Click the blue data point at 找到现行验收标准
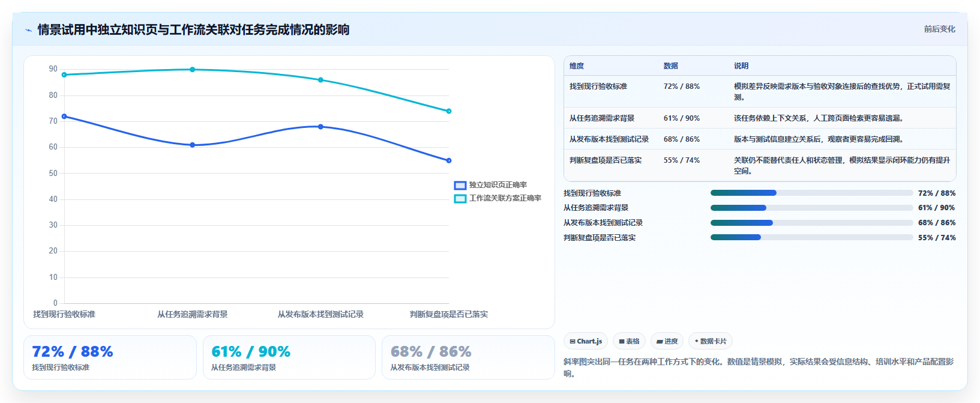980x403 pixels. point(64,117)
